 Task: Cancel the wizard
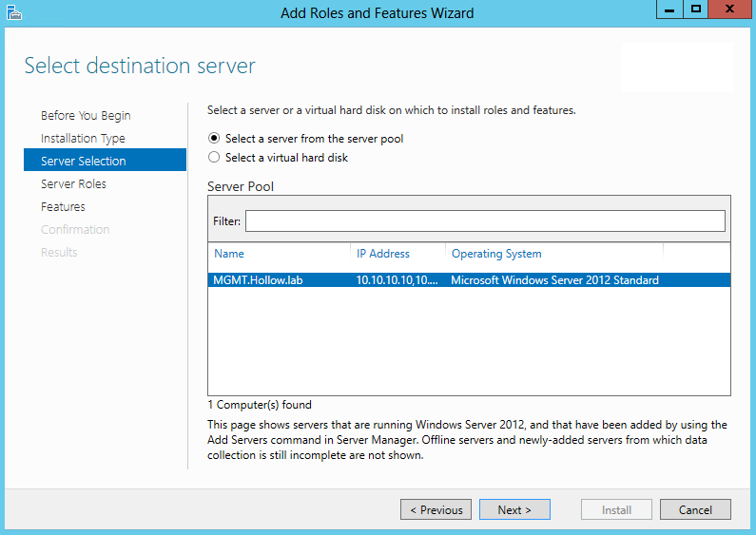tap(695, 510)
